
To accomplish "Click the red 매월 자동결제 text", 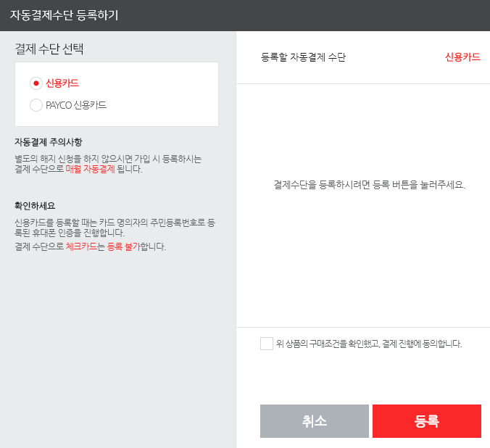I will coord(91,169).
